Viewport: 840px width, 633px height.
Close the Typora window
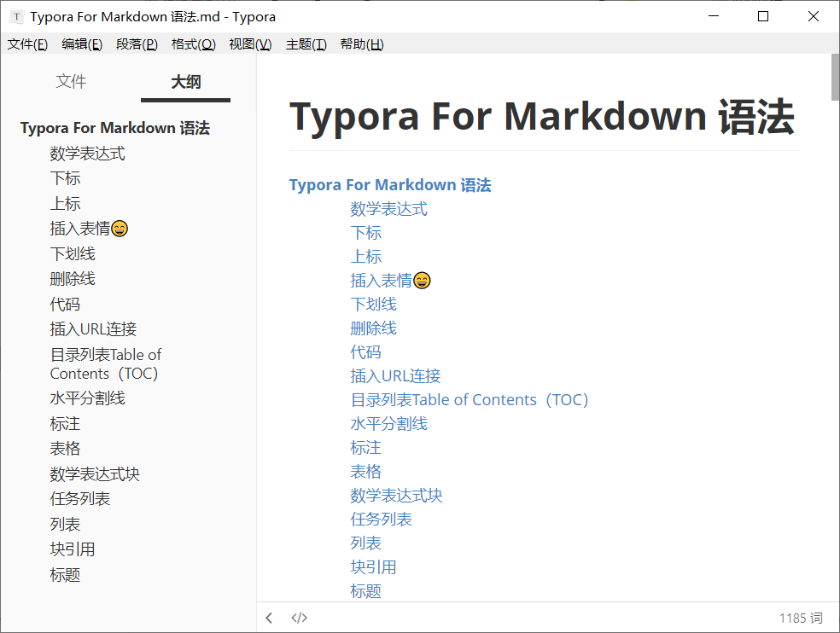point(814,16)
